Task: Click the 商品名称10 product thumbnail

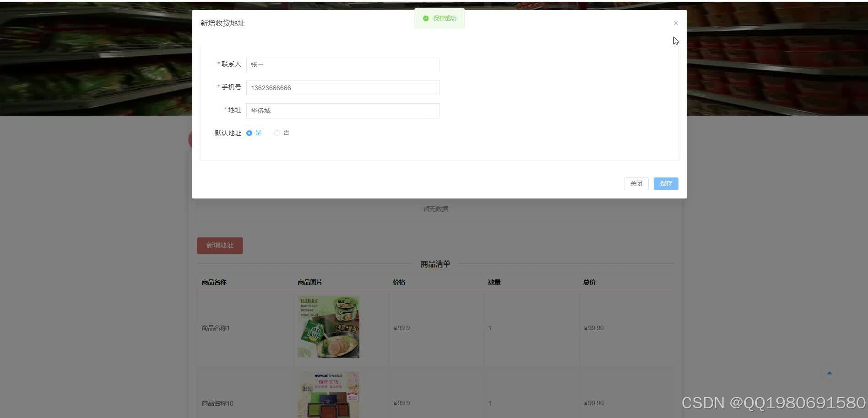Action: coord(329,395)
